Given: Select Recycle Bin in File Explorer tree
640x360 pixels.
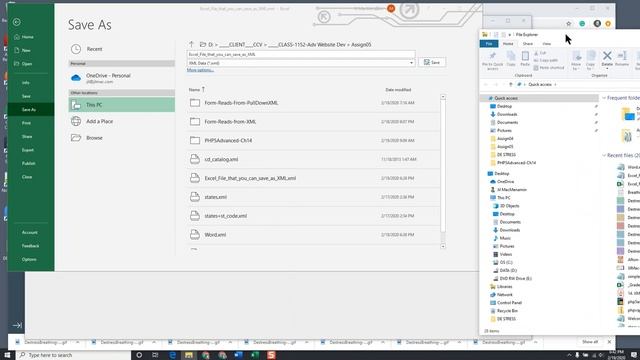Looking at the screenshot, I should [x=507, y=311].
